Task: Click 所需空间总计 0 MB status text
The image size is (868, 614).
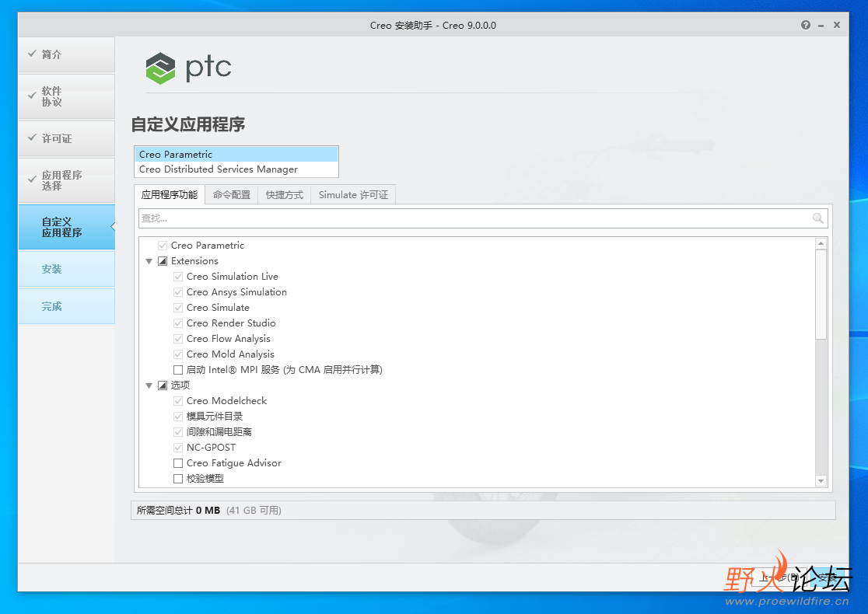Action: click(x=178, y=510)
